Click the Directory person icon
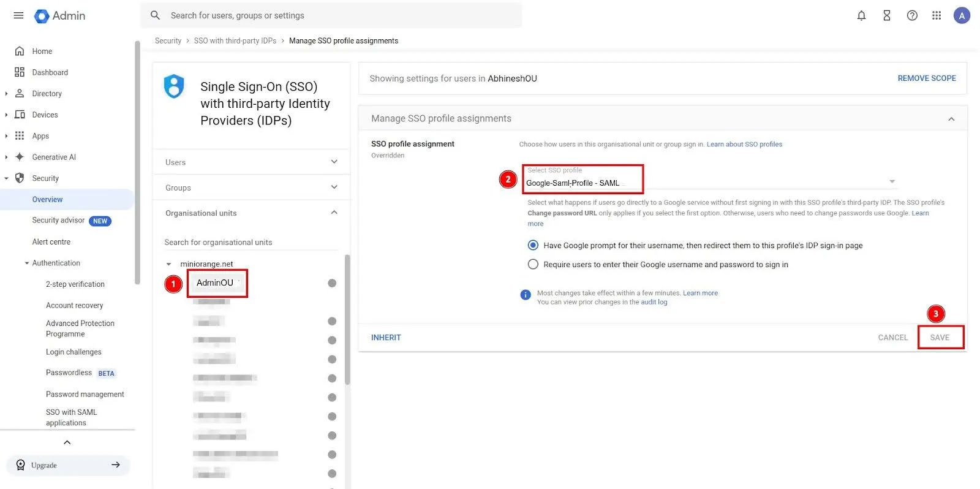 pos(20,94)
